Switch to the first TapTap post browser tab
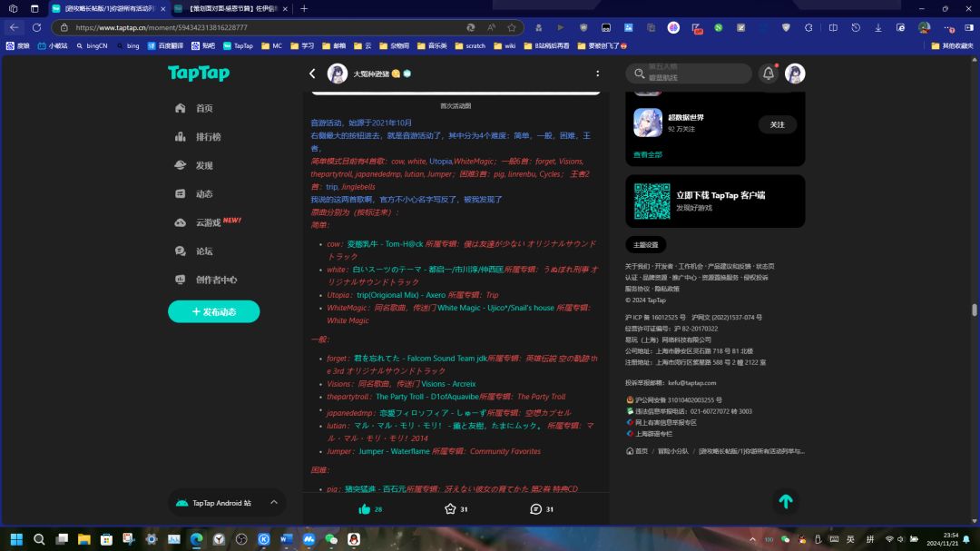The image size is (980, 551). pyautogui.click(x=108, y=9)
